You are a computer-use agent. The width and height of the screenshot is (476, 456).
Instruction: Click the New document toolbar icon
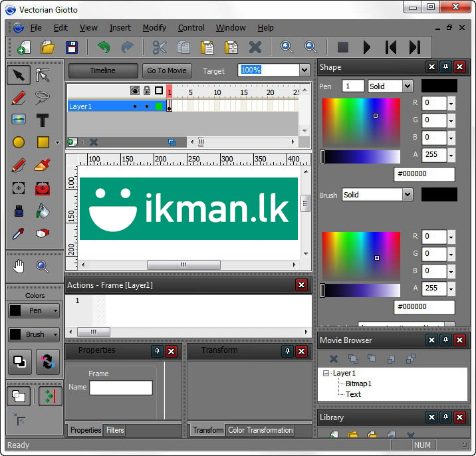click(24, 47)
